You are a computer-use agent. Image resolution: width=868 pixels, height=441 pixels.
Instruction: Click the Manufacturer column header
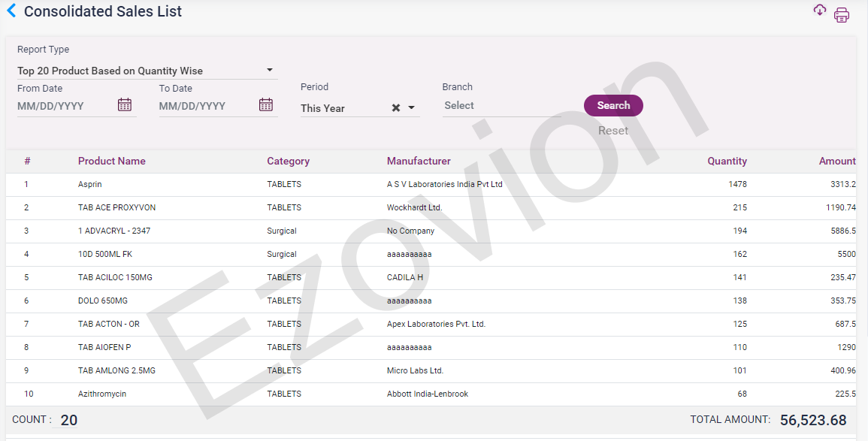[x=418, y=161]
